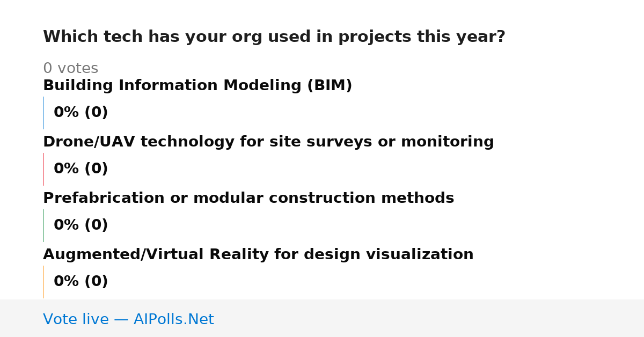Click the gray footer bar

click(x=322, y=318)
